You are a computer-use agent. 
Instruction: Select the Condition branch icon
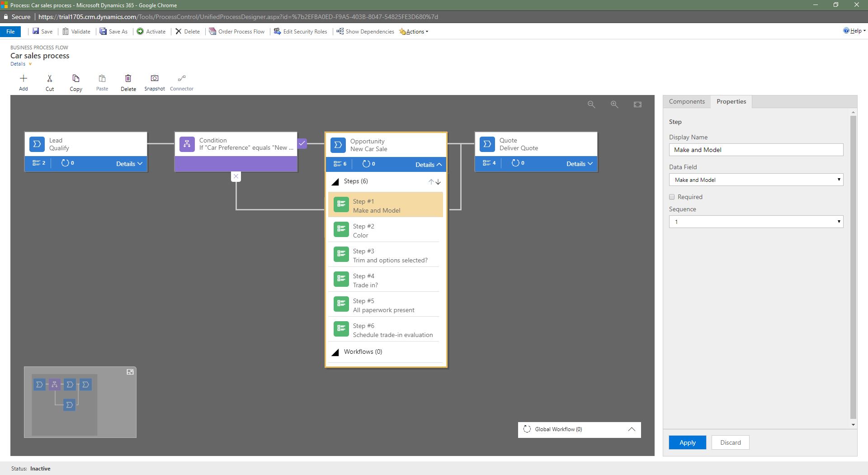point(187,144)
